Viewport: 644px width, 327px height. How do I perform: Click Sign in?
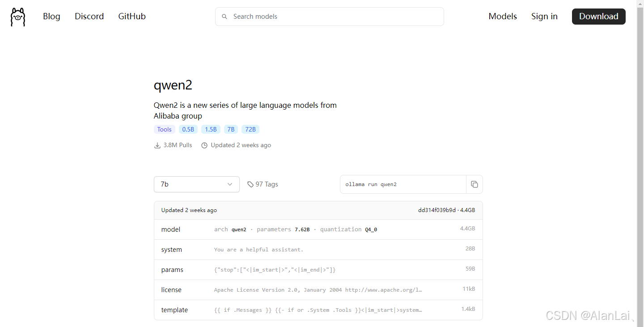tap(544, 16)
